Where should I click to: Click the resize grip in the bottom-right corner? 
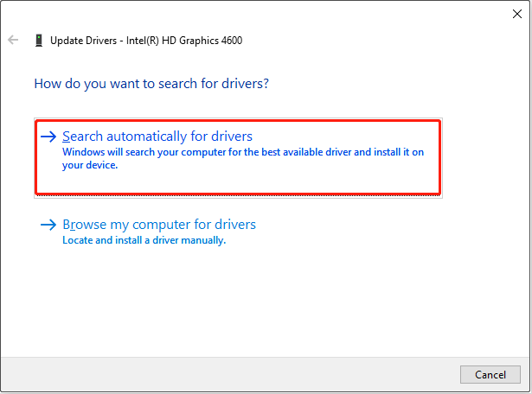click(526, 388)
